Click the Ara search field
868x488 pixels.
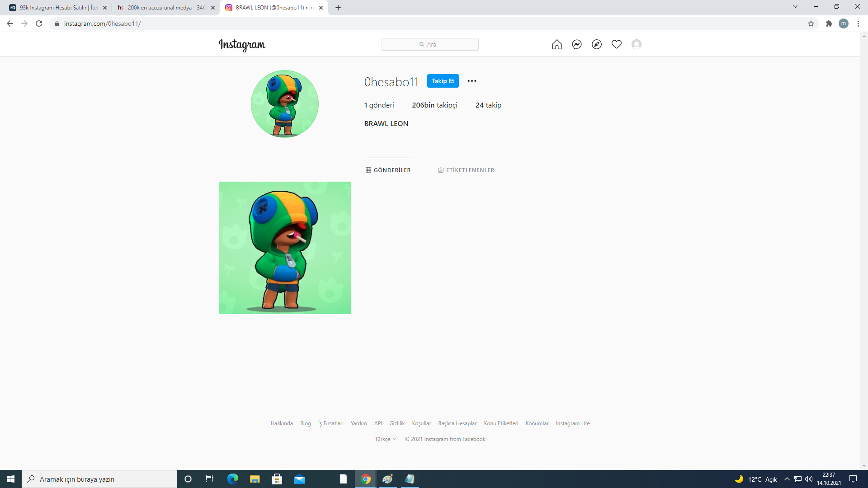430,44
